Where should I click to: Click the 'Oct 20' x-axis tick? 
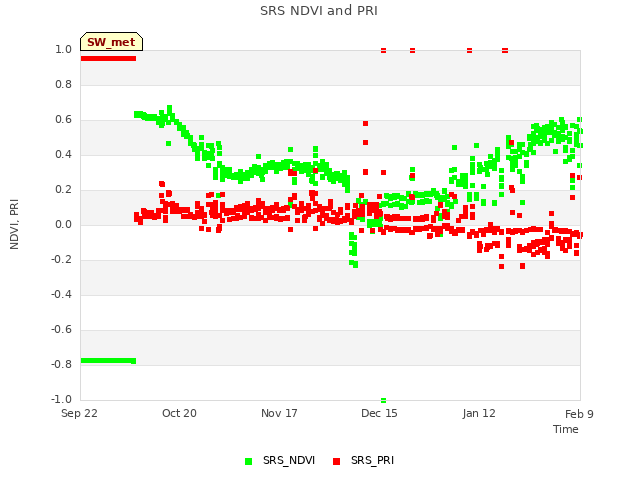tap(179, 413)
